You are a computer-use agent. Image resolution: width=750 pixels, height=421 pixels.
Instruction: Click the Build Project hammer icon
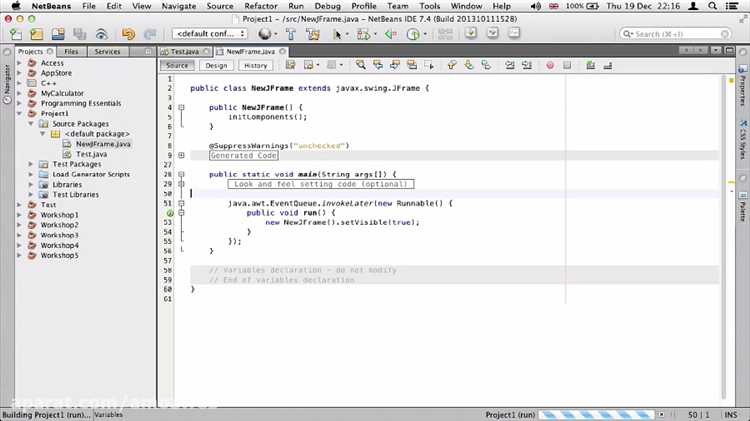click(x=291, y=34)
